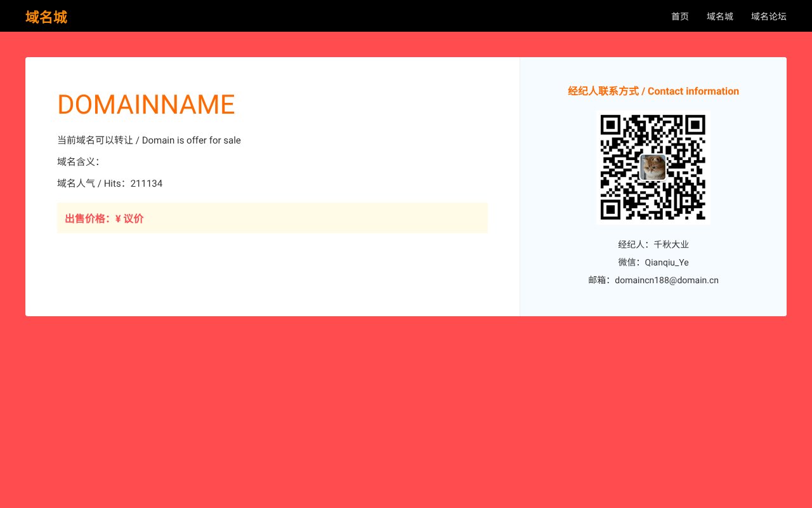Click the cat avatar inside the QR code
The height and width of the screenshot is (508, 812).
click(653, 168)
